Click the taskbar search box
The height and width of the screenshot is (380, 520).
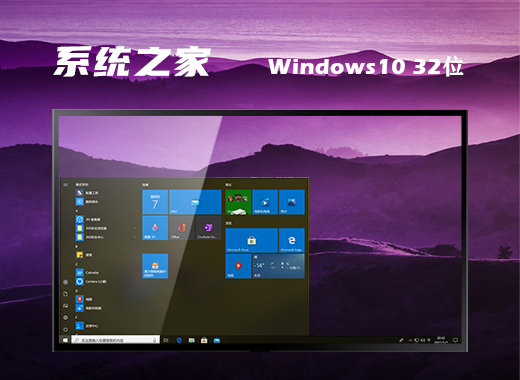(115, 340)
